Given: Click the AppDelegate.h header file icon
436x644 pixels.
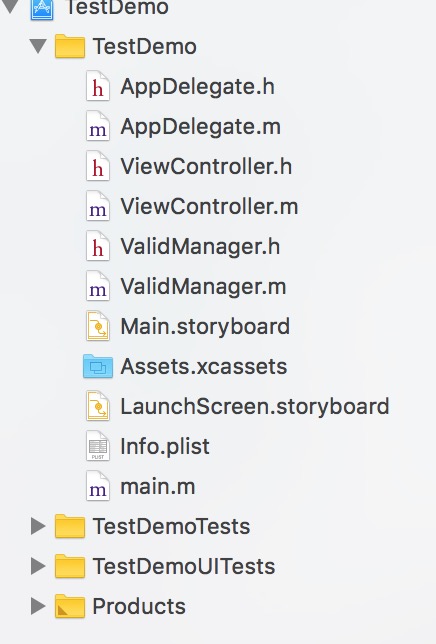Looking at the screenshot, I should tap(98, 87).
